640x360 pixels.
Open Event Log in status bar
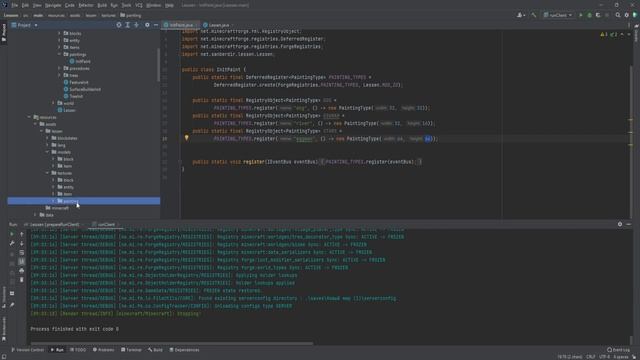click(618, 350)
